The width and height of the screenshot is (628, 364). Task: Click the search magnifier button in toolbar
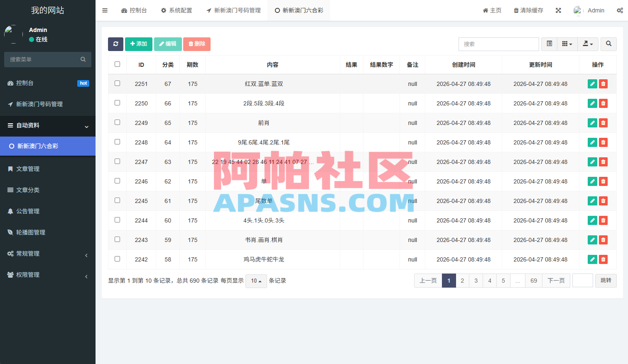point(608,44)
